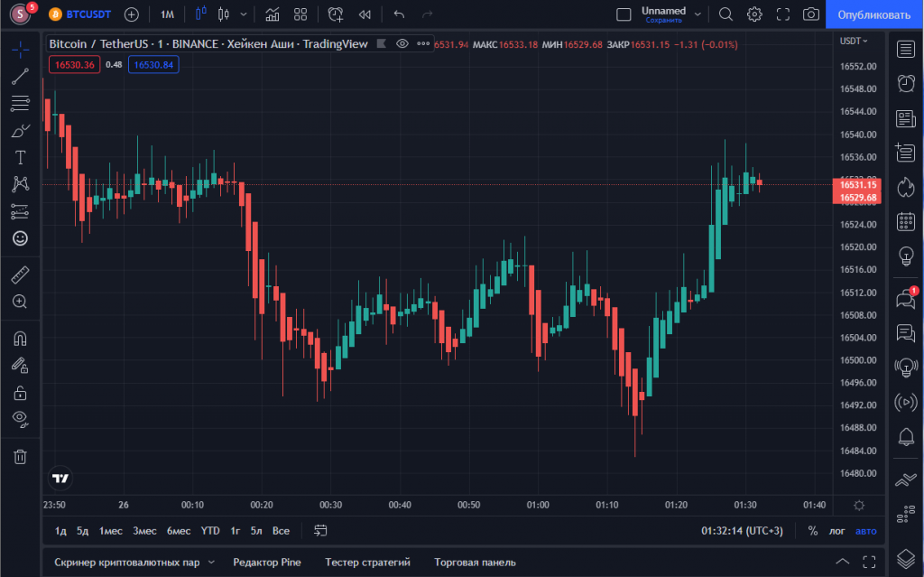924x577 pixels.
Task: Toggle auto scale "авто"
Action: (865, 531)
